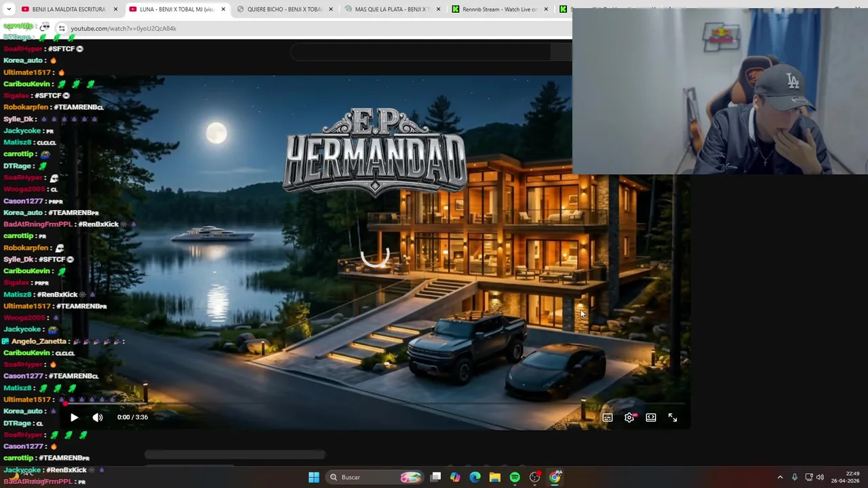This screenshot has width=868, height=488.
Task: Click the 0:00 / 3:36 time display
Action: 132,418
